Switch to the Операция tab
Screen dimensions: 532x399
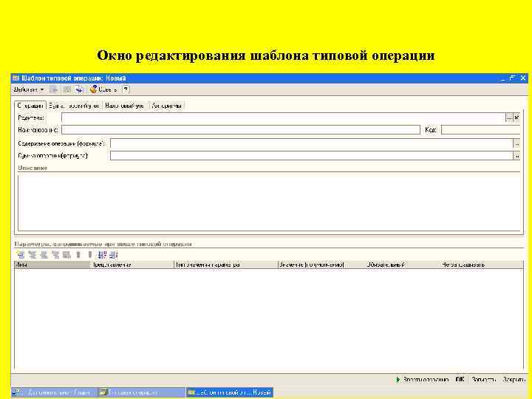(x=30, y=106)
